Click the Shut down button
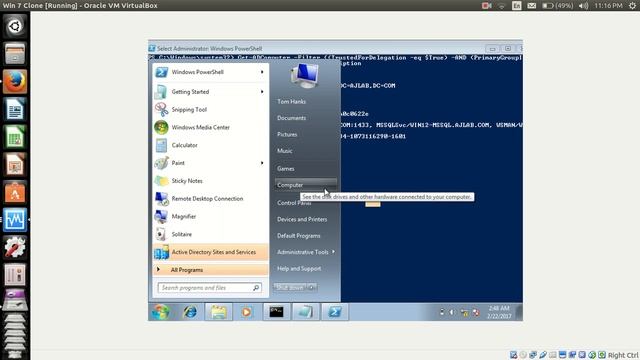Image resolution: width=640 pixels, height=360 pixels. click(x=290, y=287)
